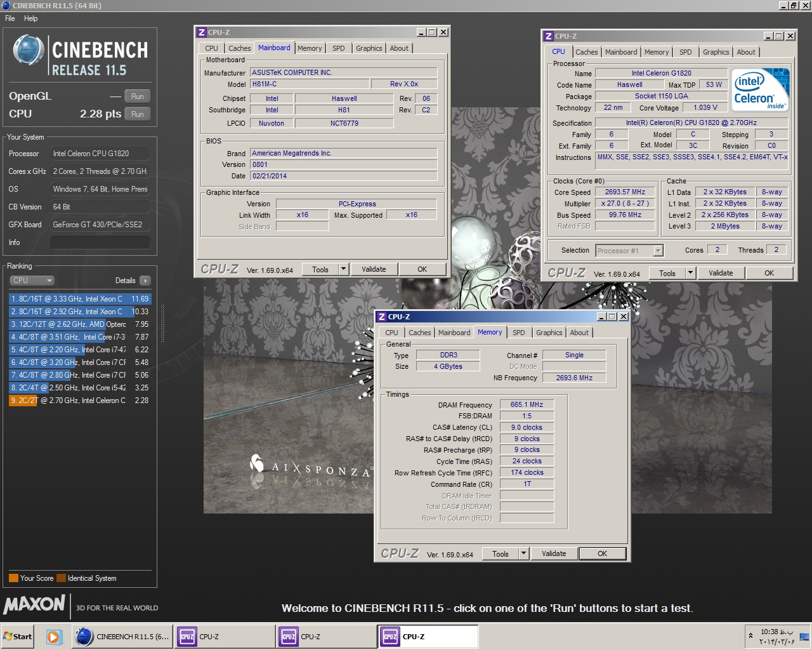Click CPU-Z Z icon in CPU window title
This screenshot has width=812, height=650.
[x=548, y=36]
